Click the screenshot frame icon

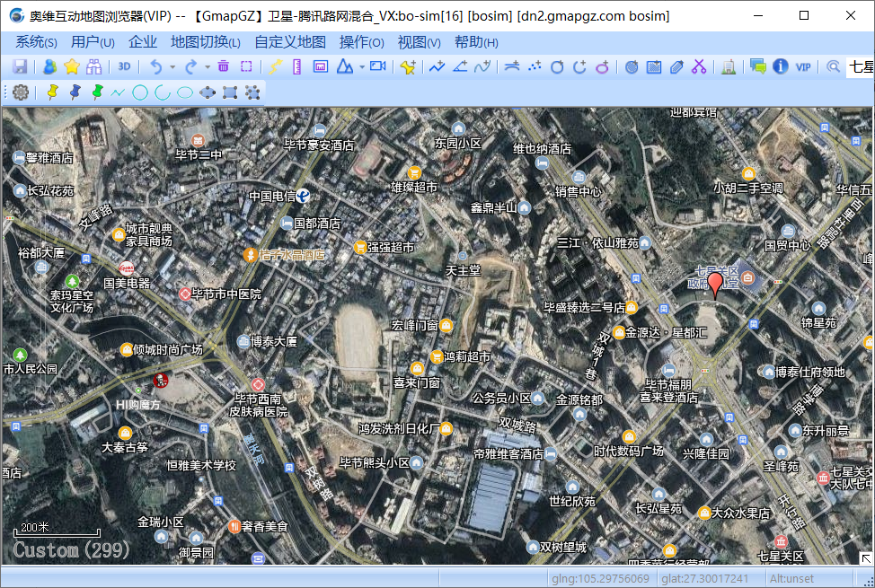[321, 67]
